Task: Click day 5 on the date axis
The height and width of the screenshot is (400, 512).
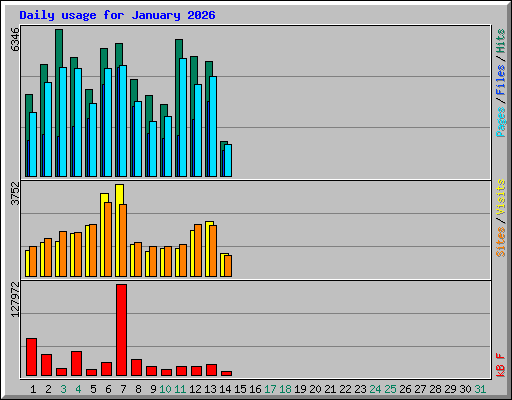Action: (x=93, y=389)
